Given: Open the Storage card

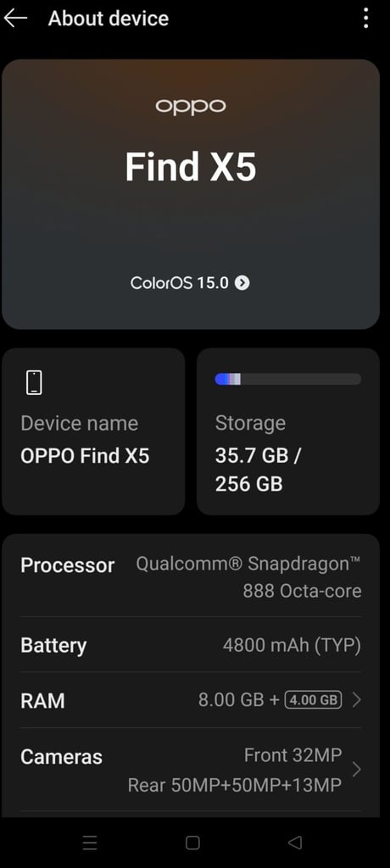Looking at the screenshot, I should pos(288,431).
